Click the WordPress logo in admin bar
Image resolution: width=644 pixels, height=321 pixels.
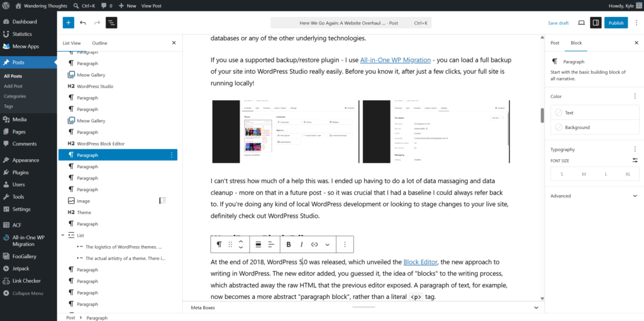[6, 6]
